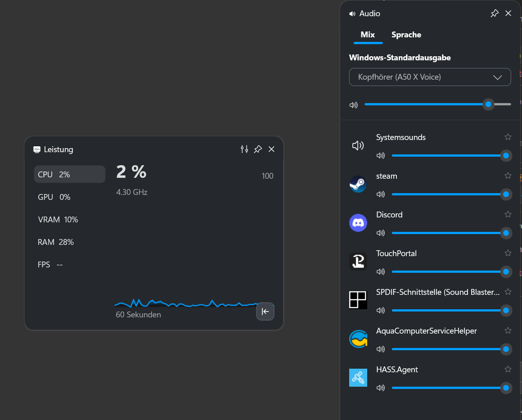Image resolution: width=522 pixels, height=420 pixels.
Task: Click the Discord app icon
Action: (x=358, y=223)
